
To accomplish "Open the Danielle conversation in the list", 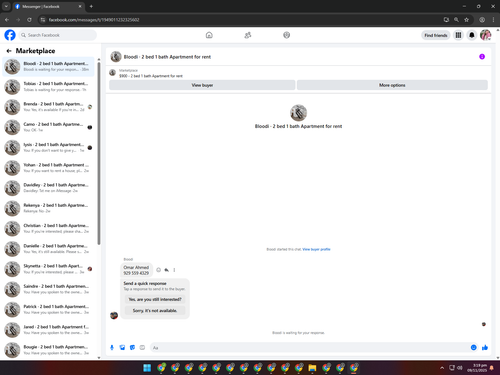I will point(49,249).
